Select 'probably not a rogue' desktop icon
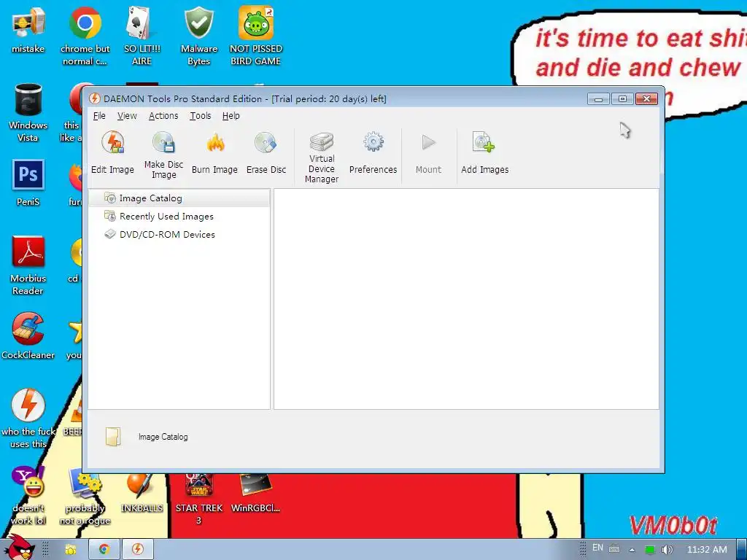 pyautogui.click(x=85, y=495)
